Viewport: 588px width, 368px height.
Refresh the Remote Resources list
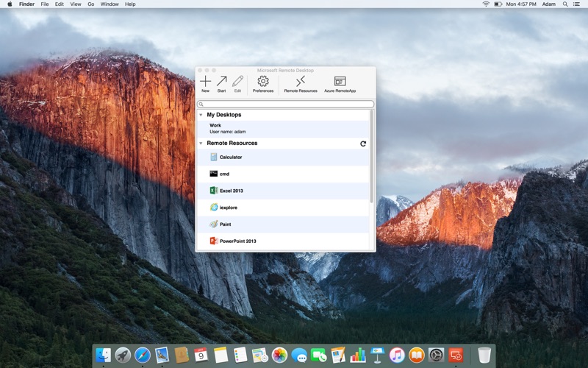pyautogui.click(x=363, y=144)
